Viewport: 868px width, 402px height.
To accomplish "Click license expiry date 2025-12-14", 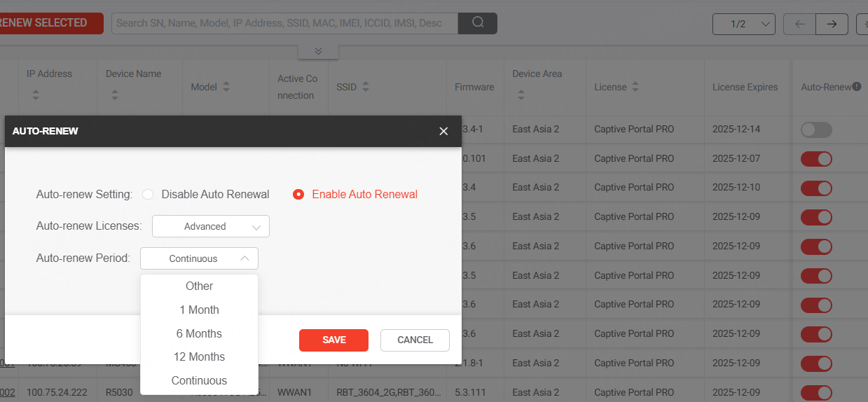I will click(x=736, y=130).
